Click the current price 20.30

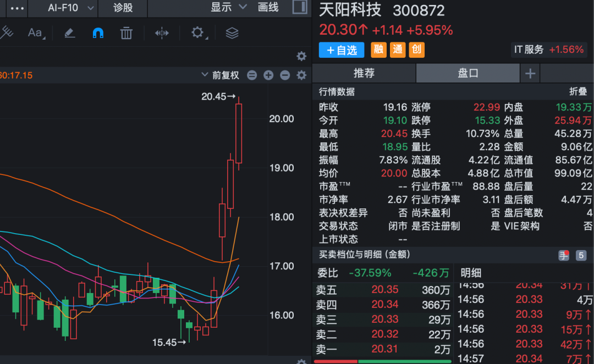343,30
